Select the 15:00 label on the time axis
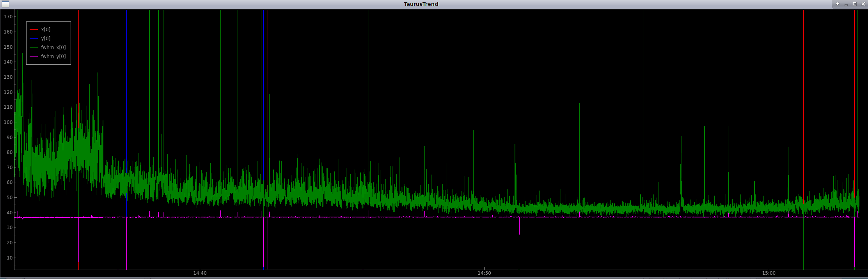Viewport: 868px width, 279px height. click(x=769, y=273)
